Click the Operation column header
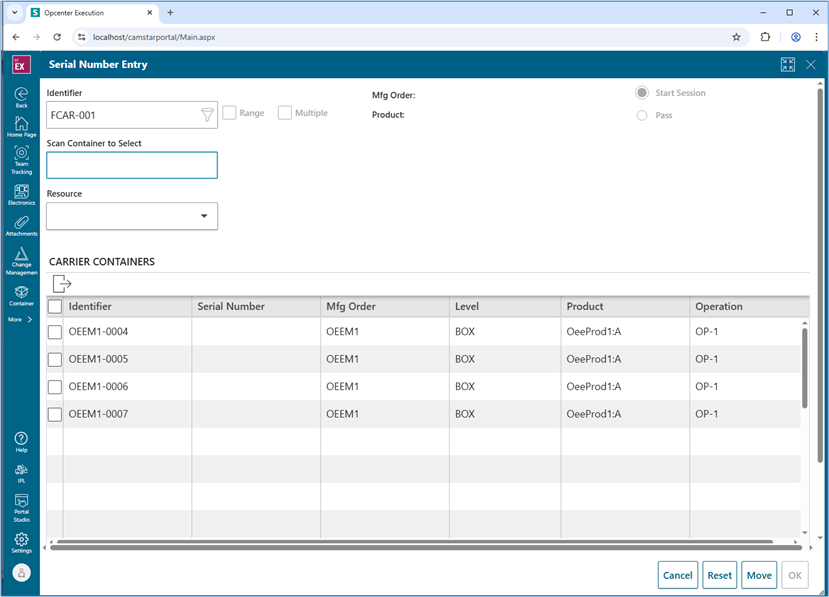This screenshot has height=597, width=829. coord(718,306)
